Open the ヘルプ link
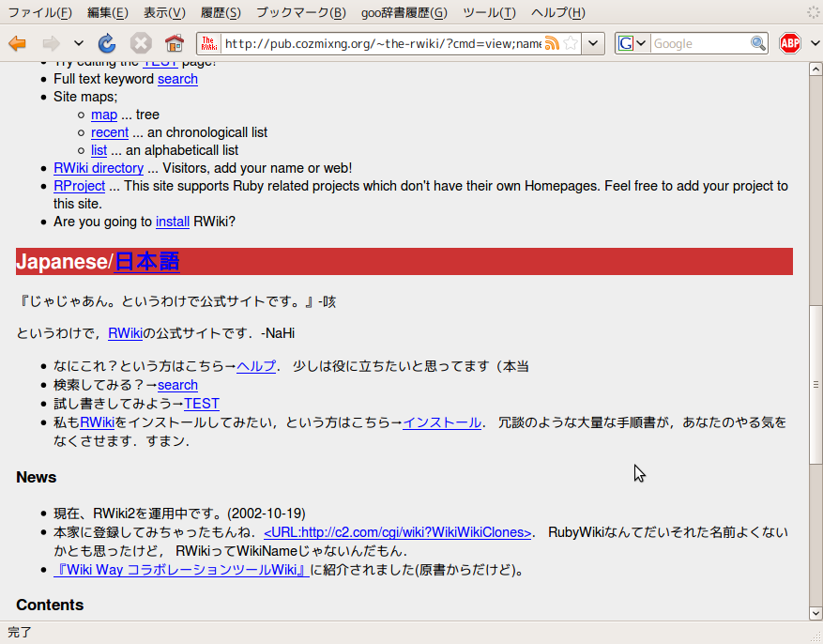The width and height of the screenshot is (823, 644). [256, 366]
